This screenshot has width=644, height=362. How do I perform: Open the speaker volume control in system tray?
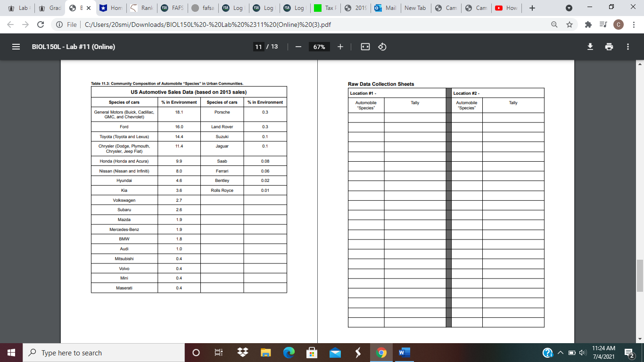pos(582,352)
